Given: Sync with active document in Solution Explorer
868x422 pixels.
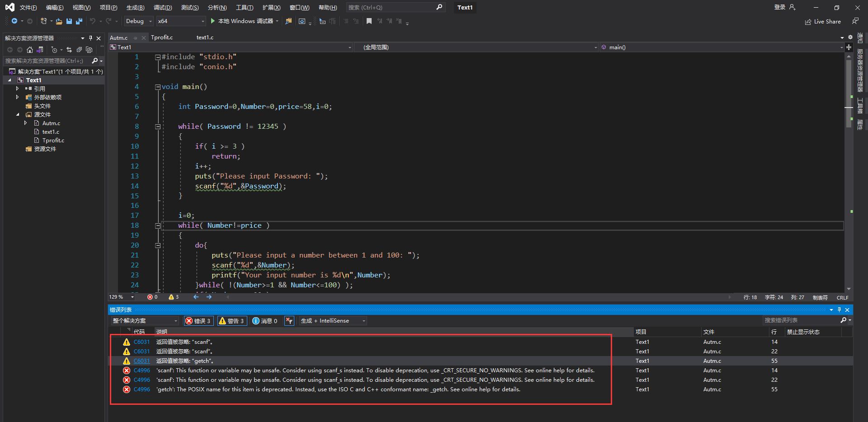Looking at the screenshot, I should (69, 50).
